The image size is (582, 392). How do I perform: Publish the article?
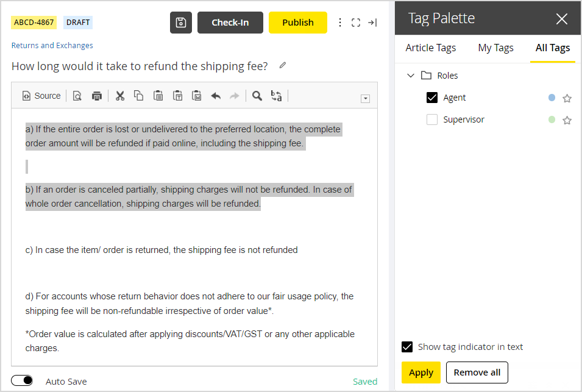click(x=297, y=22)
